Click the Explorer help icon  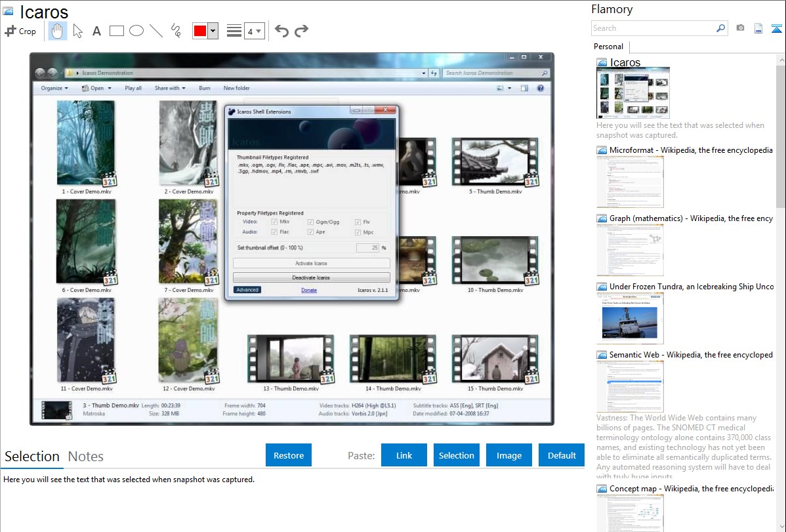tap(541, 89)
